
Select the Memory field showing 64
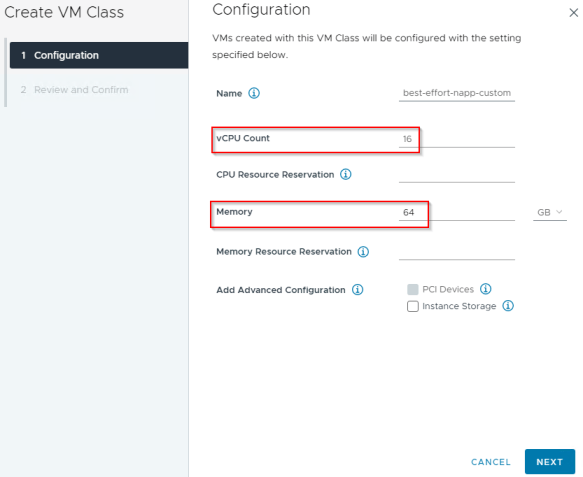[x=457, y=212]
